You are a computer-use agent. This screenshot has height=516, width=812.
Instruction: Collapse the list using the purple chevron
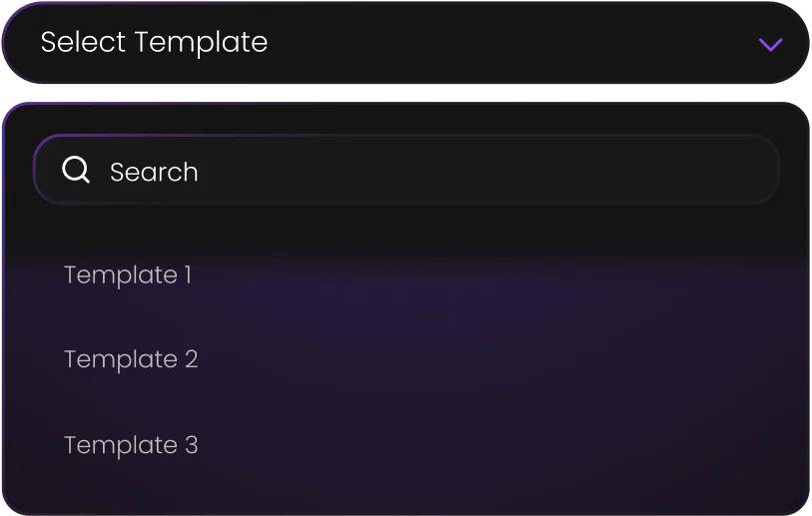pos(770,44)
